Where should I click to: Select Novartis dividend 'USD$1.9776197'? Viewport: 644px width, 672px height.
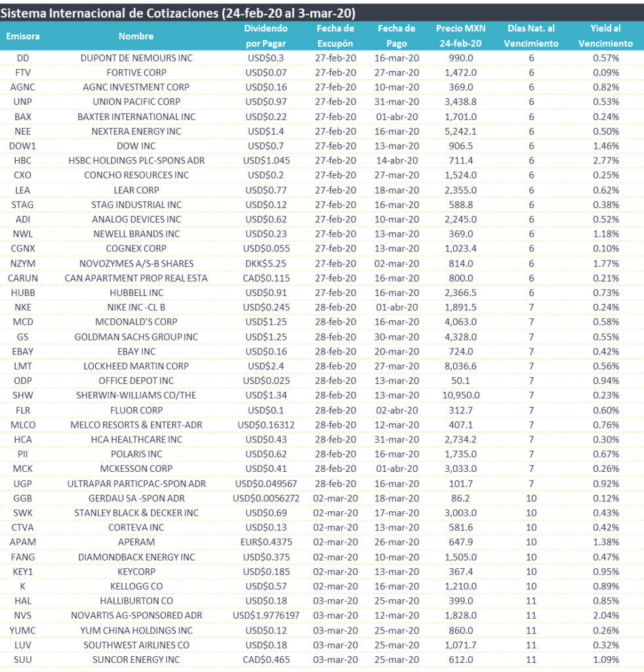click(x=266, y=616)
